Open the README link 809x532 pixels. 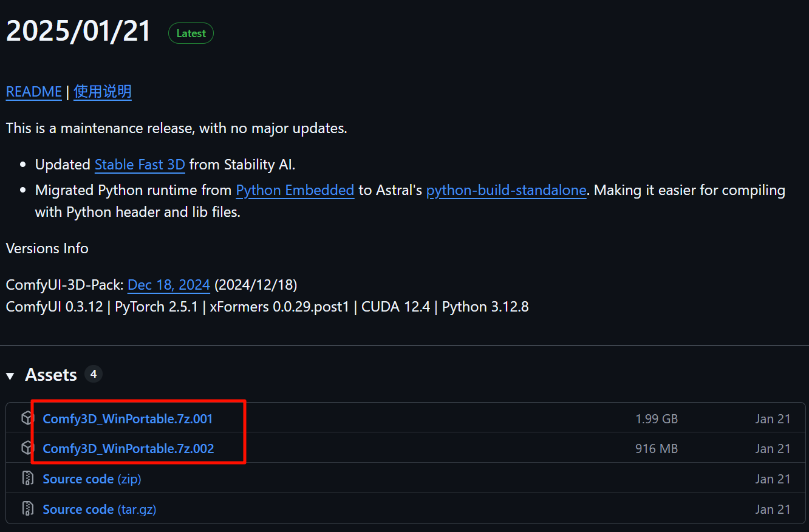point(33,92)
